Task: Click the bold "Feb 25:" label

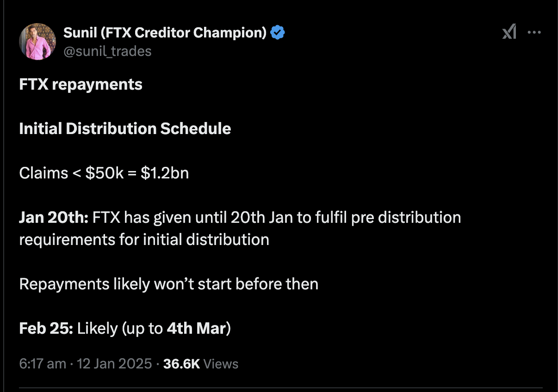Action: 46,328
